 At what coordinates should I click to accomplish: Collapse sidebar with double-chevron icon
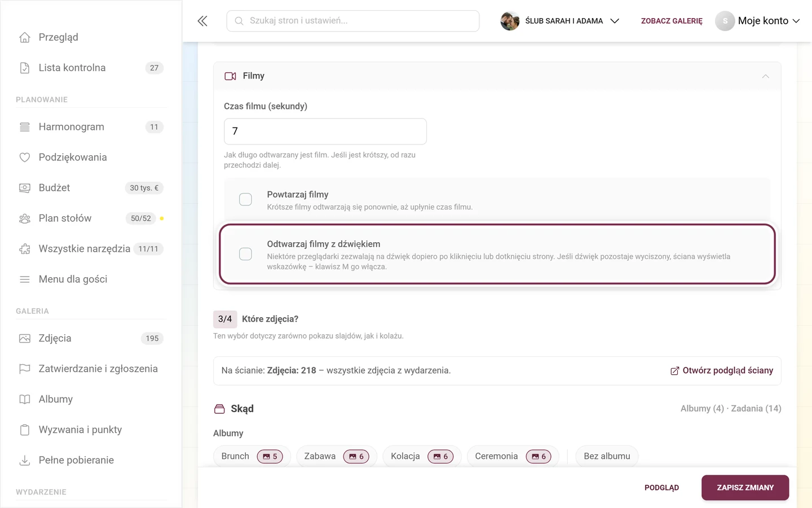(x=202, y=21)
